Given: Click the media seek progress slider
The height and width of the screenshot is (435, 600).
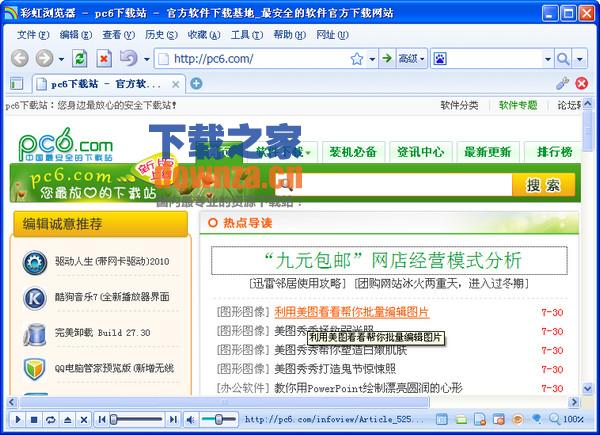Looking at the screenshot, I should [137, 420].
